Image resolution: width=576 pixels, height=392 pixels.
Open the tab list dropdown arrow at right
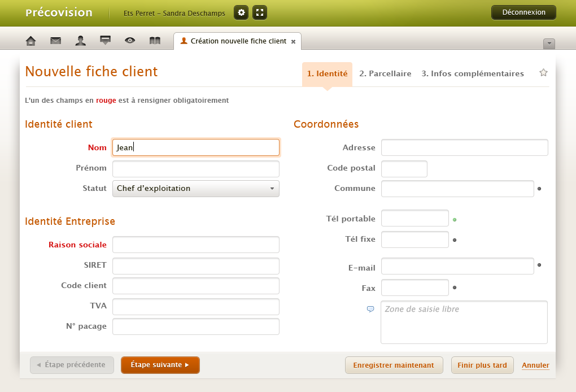coord(549,44)
